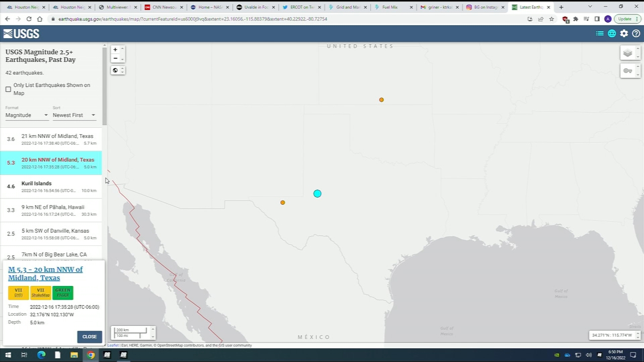
Task: Click the VII DYFI badge
Action: pos(19,293)
